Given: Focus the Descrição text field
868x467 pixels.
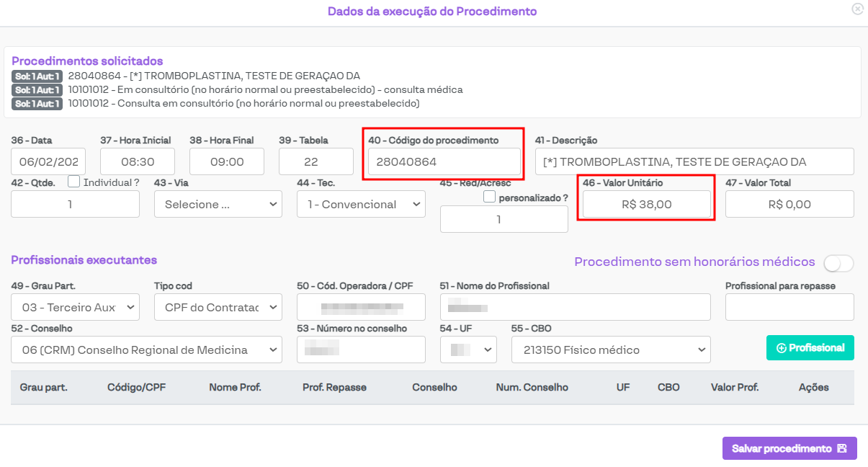Looking at the screenshot, I should (694, 162).
